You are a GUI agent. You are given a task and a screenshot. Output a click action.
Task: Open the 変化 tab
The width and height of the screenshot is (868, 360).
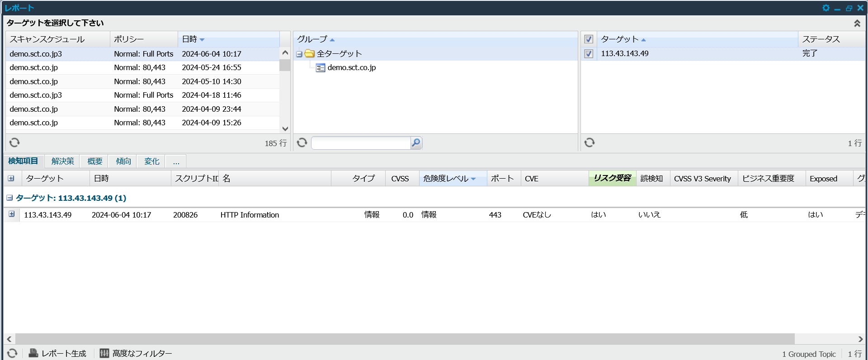[x=151, y=161]
